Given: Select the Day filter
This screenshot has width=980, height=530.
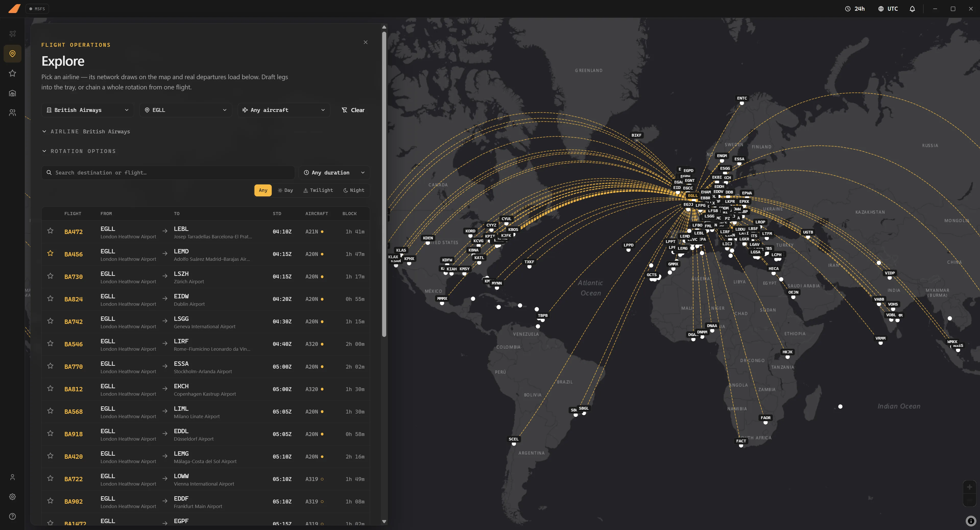Looking at the screenshot, I should [x=285, y=190].
